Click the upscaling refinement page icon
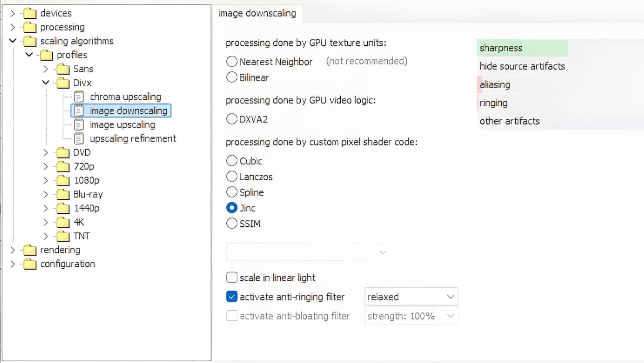The width and height of the screenshot is (644, 363). [x=79, y=139]
